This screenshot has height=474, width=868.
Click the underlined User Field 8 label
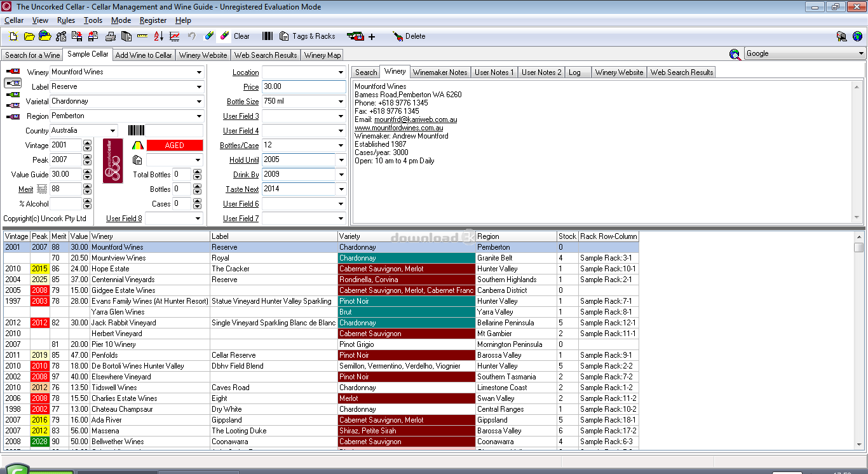(x=124, y=219)
